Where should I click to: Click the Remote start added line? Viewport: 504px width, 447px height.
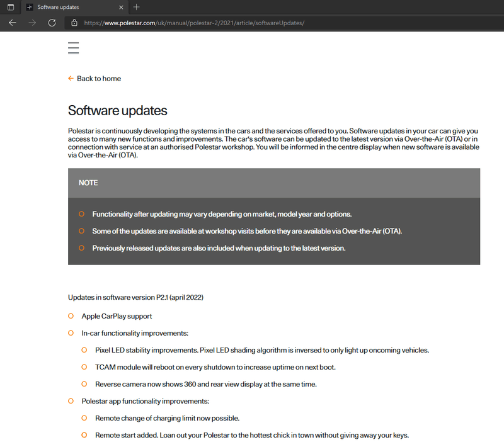[252, 435]
